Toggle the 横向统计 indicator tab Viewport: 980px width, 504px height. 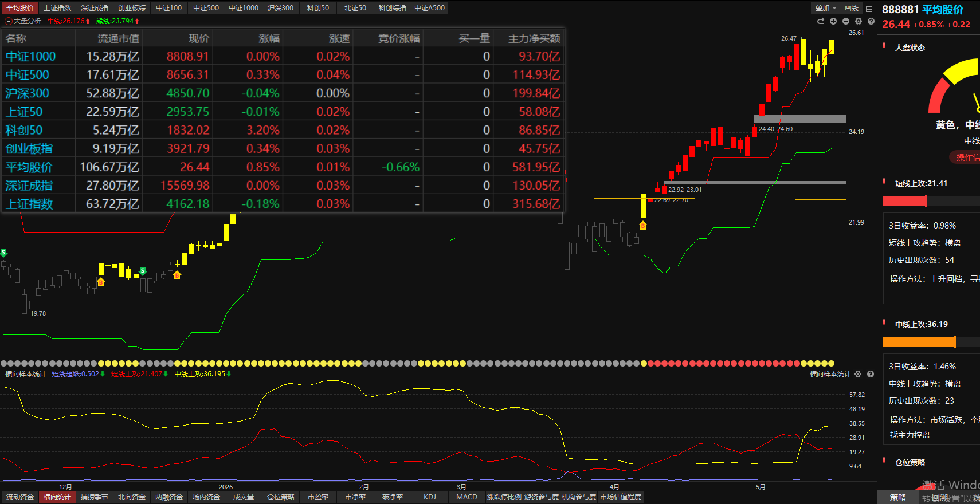(57, 497)
